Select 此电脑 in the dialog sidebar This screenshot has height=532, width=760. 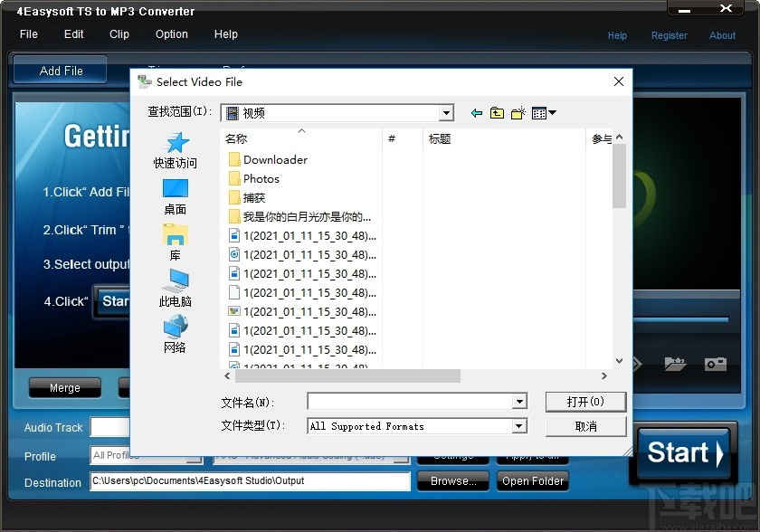176,290
